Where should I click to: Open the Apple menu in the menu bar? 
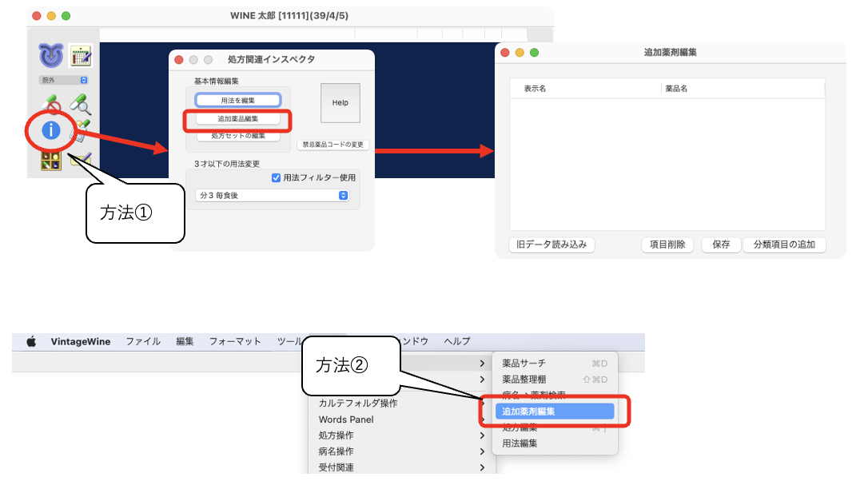[31, 340]
